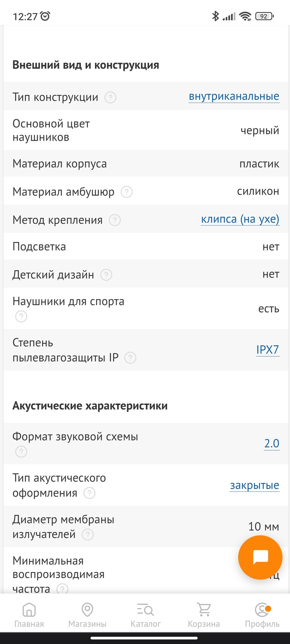The image size is (290, 644).
Task: Open the IPX7 protection rating link
Action: point(268,349)
